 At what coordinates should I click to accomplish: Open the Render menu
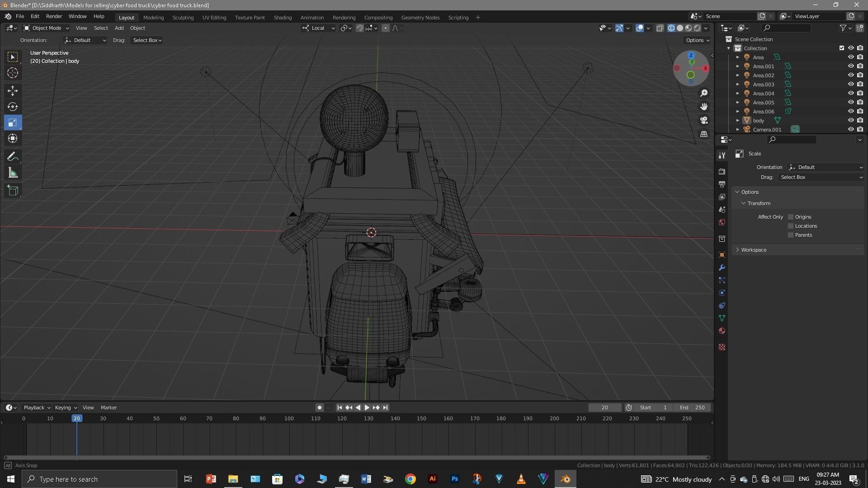(54, 16)
